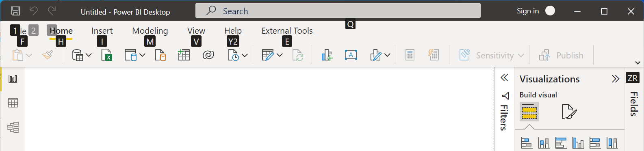Screen dimensions: 644x151
Task: Expand the Get data dropdown arrow
Action: tap(89, 55)
